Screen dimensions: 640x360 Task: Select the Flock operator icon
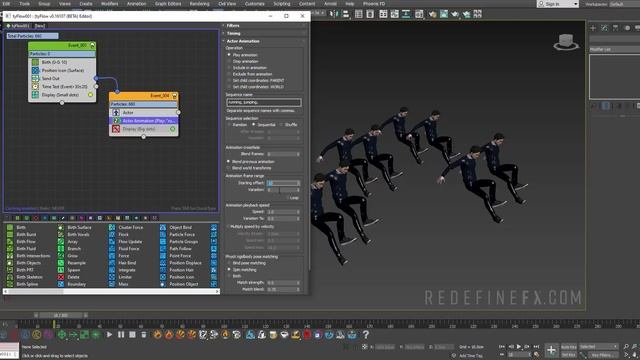click(x=112, y=234)
